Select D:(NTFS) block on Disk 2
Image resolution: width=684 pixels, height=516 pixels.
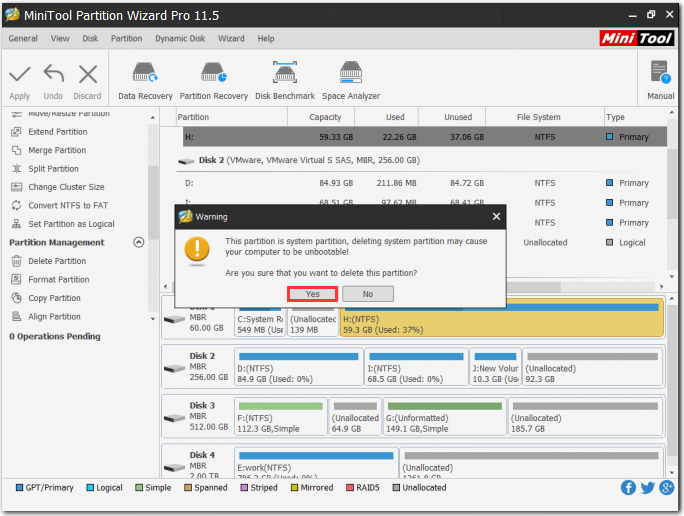(x=298, y=367)
